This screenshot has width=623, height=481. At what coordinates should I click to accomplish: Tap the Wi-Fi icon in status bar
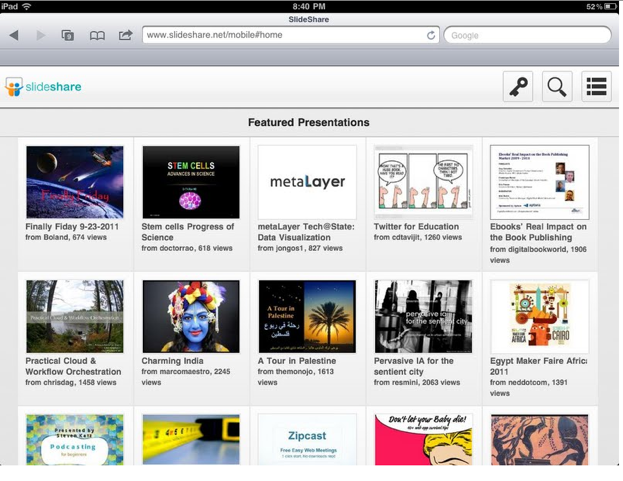(x=27, y=6)
